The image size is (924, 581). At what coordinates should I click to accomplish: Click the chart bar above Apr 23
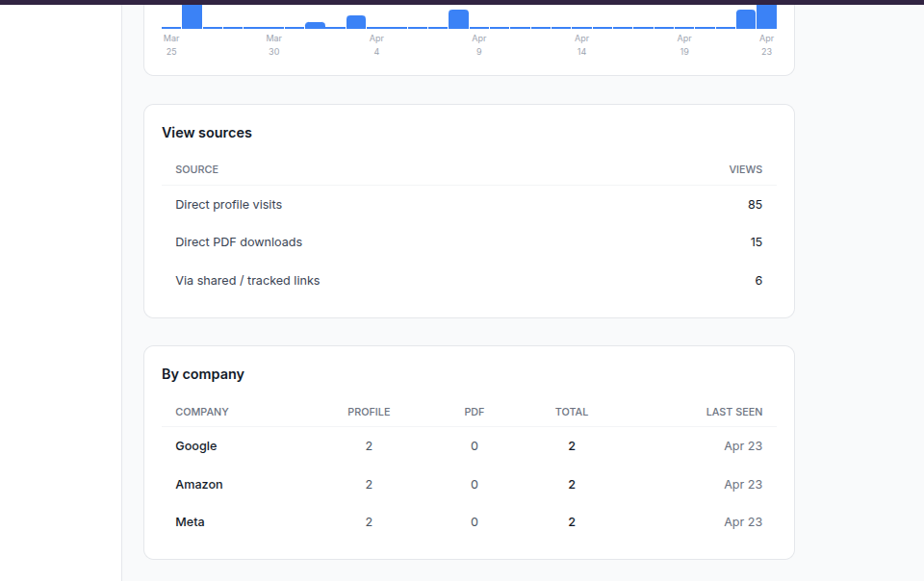767,16
